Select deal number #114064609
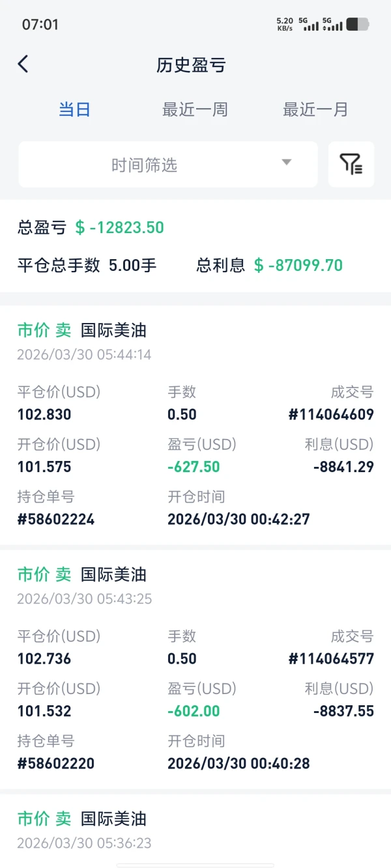This screenshot has width=391, height=868. (x=331, y=414)
